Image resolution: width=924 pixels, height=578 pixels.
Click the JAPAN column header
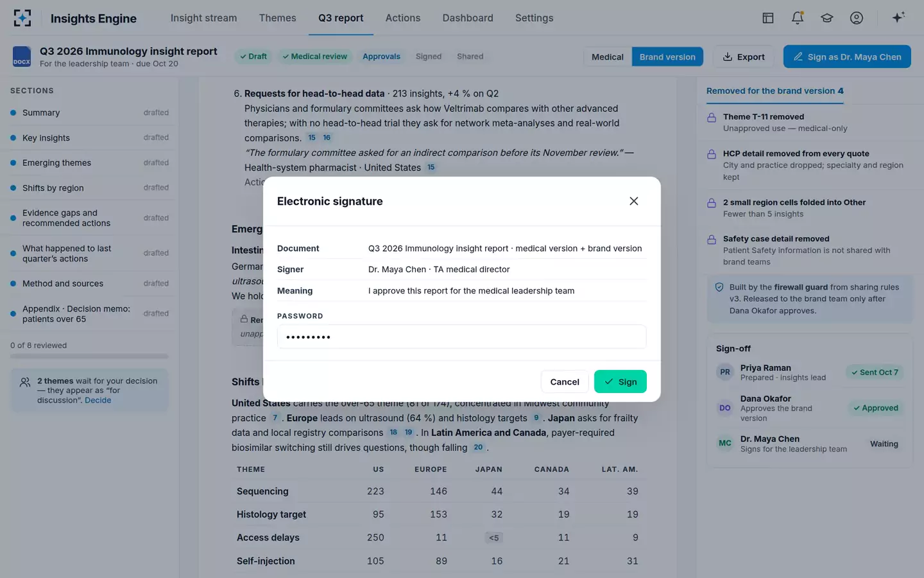[488, 469]
